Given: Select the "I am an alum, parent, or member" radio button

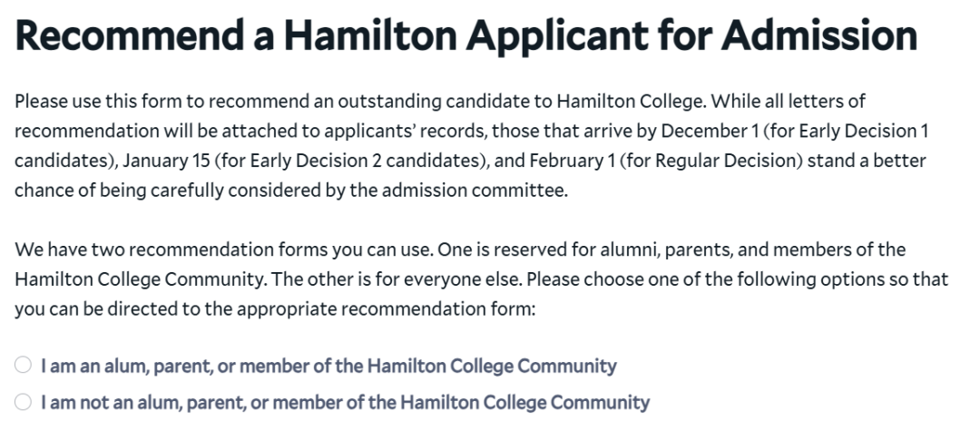Looking at the screenshot, I should tap(23, 366).
